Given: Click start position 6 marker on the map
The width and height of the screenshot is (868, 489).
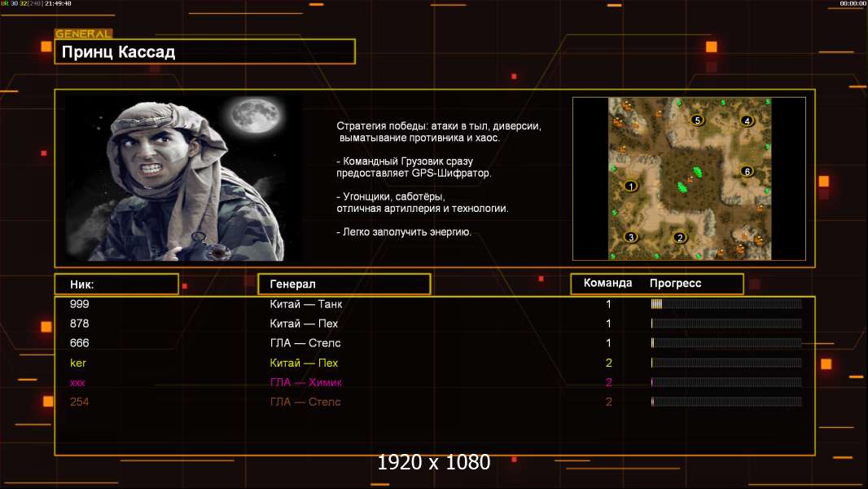Looking at the screenshot, I should tap(747, 172).
